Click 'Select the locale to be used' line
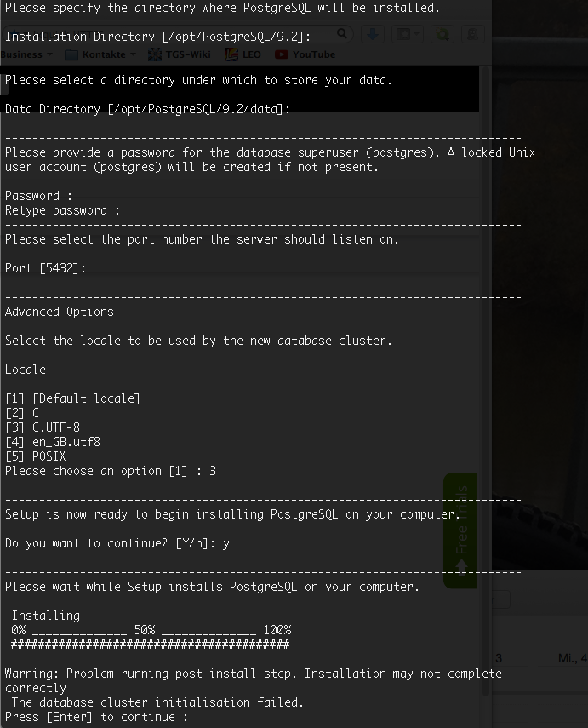This screenshot has height=728, width=588. click(198, 341)
